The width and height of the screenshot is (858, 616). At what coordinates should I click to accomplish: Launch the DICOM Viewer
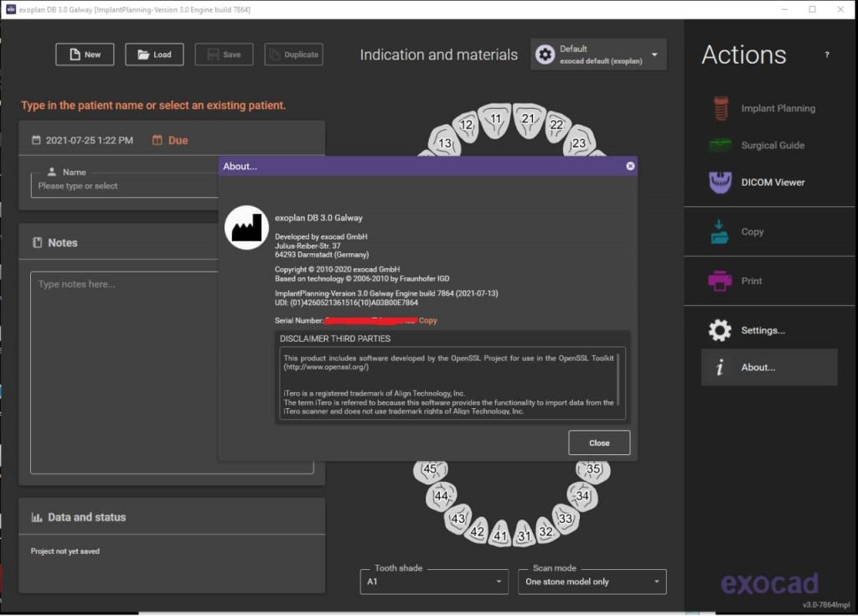pos(720,182)
